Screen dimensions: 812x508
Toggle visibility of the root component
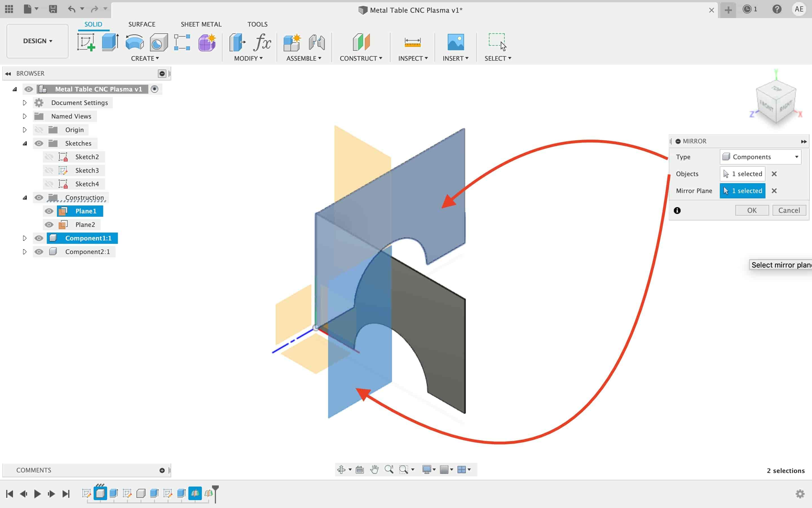pyautogui.click(x=28, y=89)
